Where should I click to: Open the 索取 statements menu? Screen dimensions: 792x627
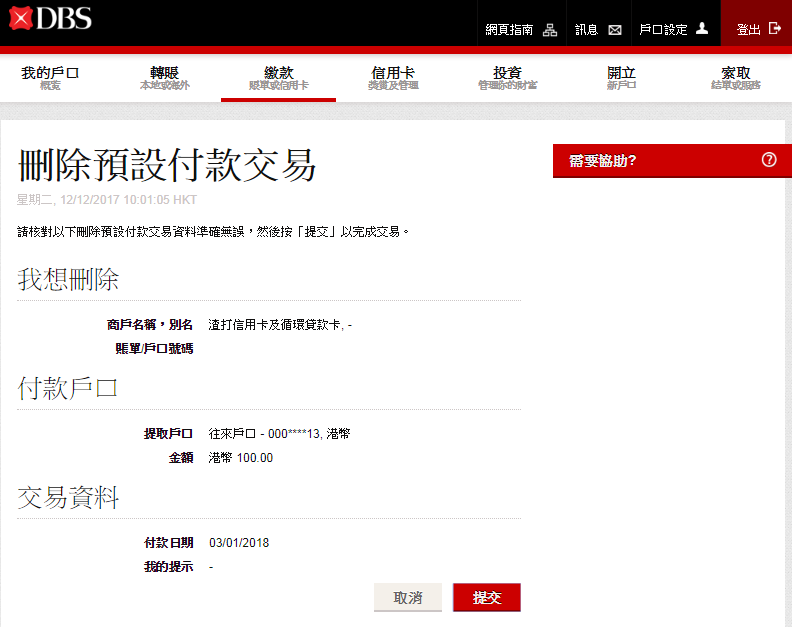pos(735,78)
